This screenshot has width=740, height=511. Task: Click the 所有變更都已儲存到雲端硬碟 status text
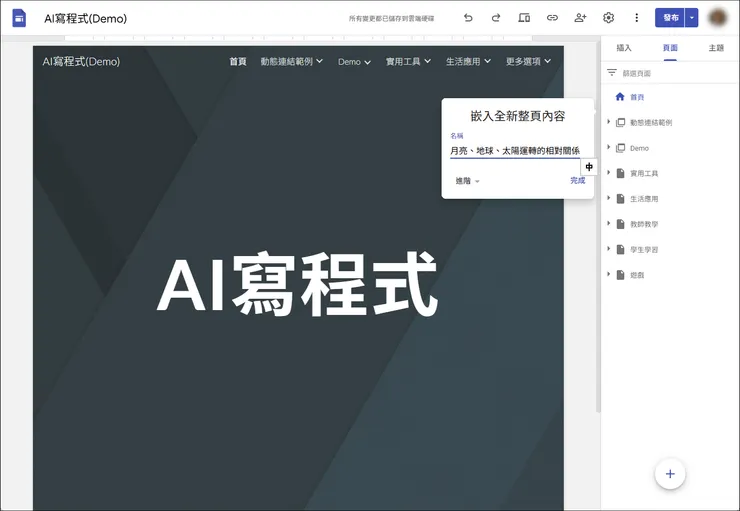pyautogui.click(x=391, y=18)
